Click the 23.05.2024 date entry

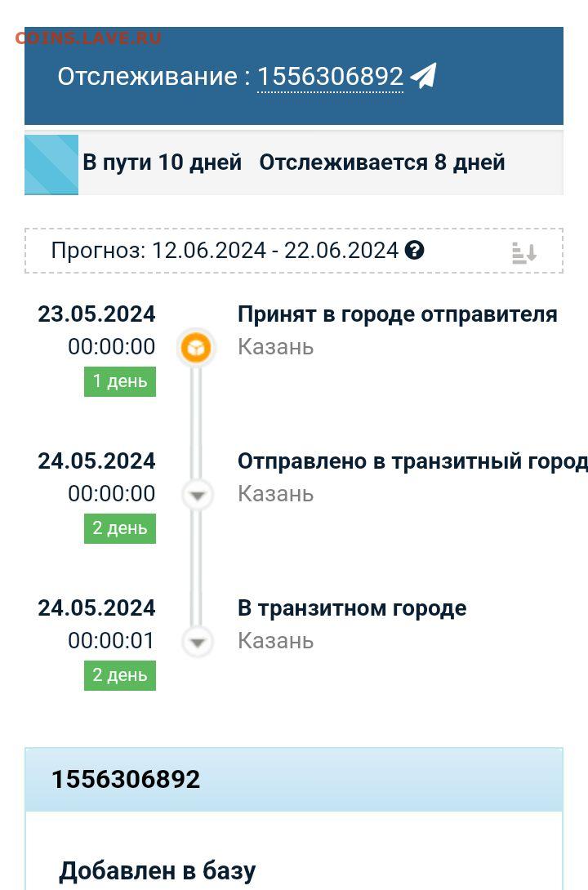pos(96,314)
